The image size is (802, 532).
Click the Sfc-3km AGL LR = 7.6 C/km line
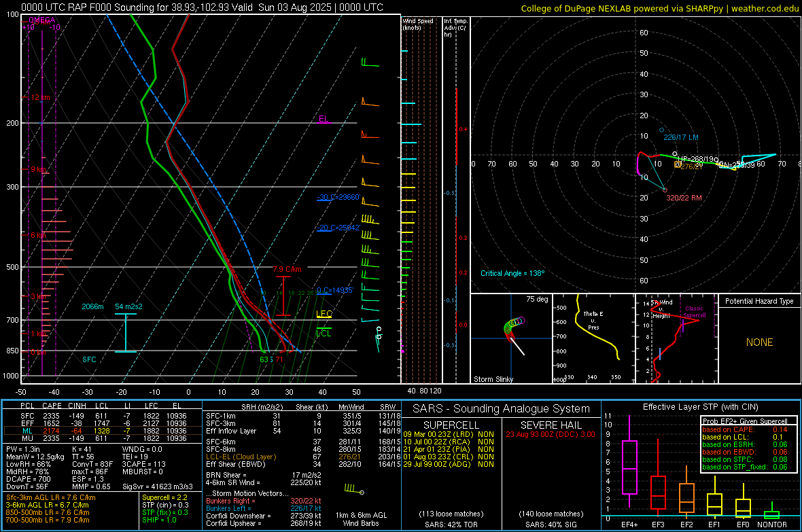click(x=51, y=497)
